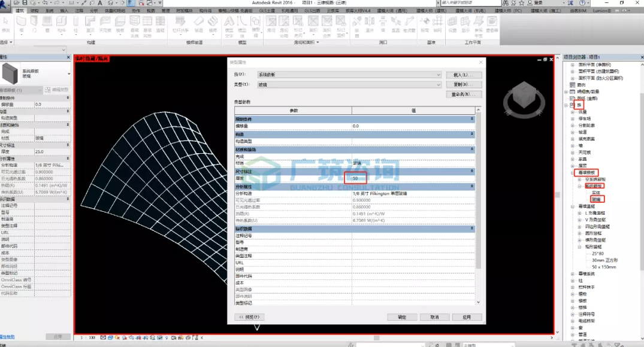Click the 取消 button in dialog
Viewport: 644px width, 347px height.
[x=434, y=317]
